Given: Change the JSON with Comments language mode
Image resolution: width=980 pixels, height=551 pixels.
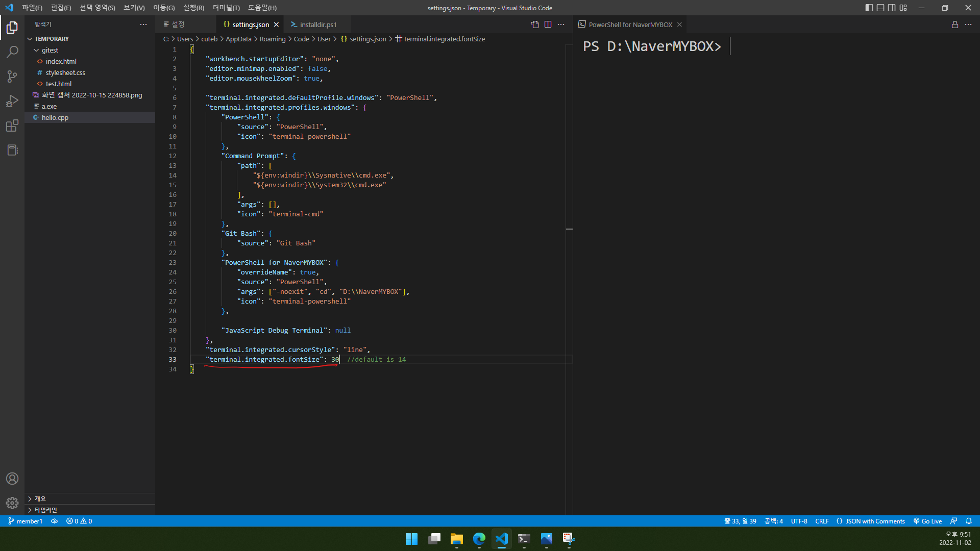Looking at the screenshot, I should click(871, 521).
